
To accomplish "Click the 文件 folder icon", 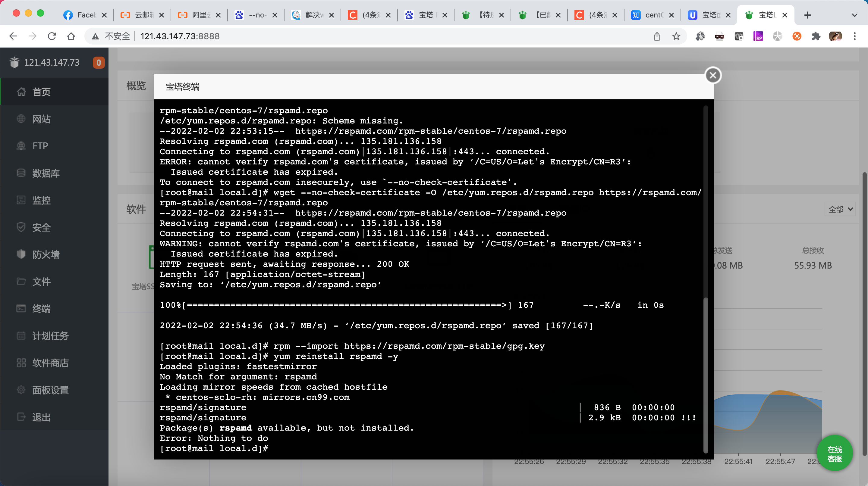I will (x=21, y=281).
